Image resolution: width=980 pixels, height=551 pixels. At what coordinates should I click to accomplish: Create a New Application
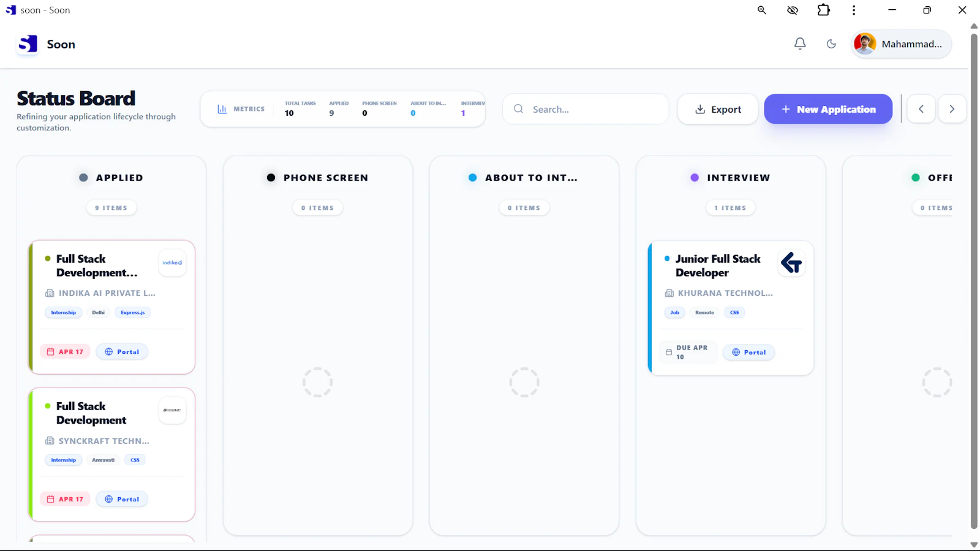(828, 109)
